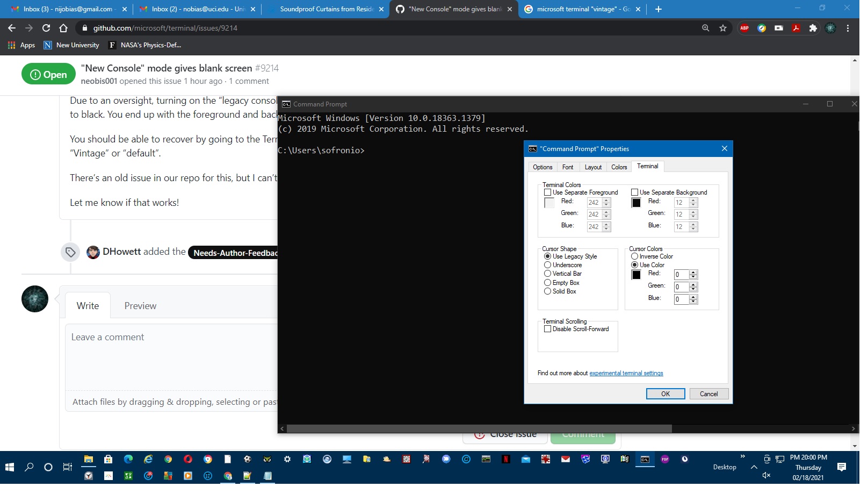Open the notification Action Center

pos(842,467)
